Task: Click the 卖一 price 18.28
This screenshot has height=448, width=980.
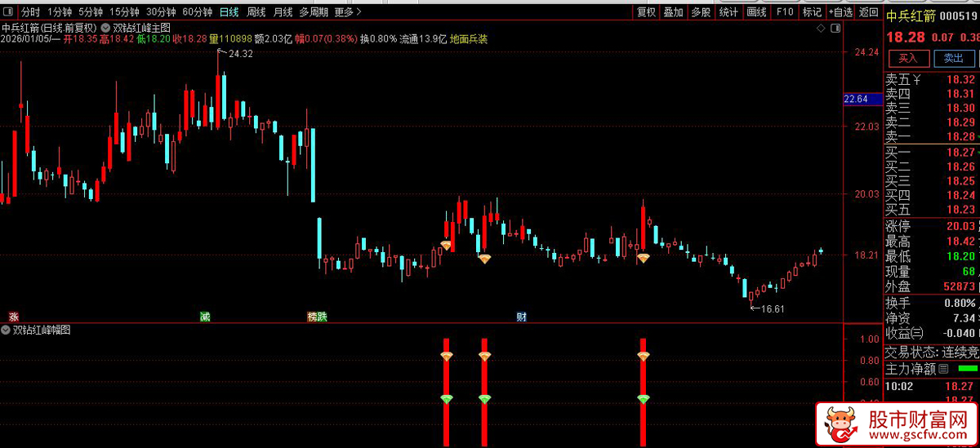Action: (960, 136)
